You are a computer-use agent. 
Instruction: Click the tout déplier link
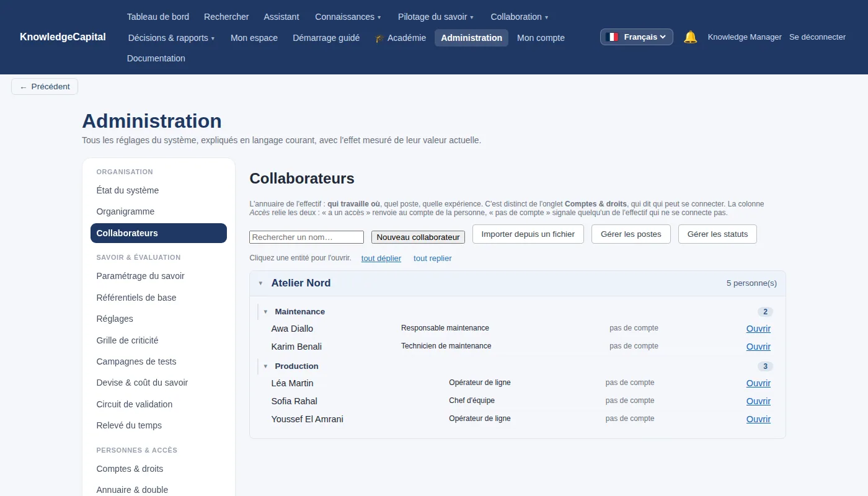coord(381,259)
